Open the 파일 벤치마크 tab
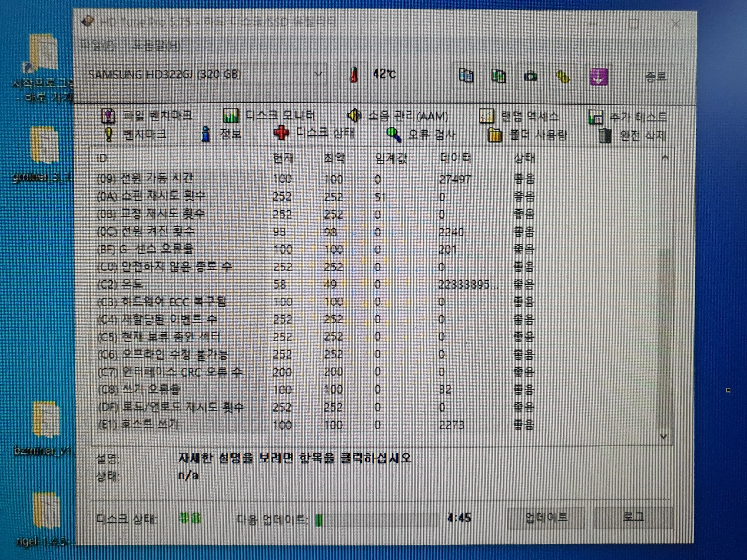747x560 pixels. 147,116
